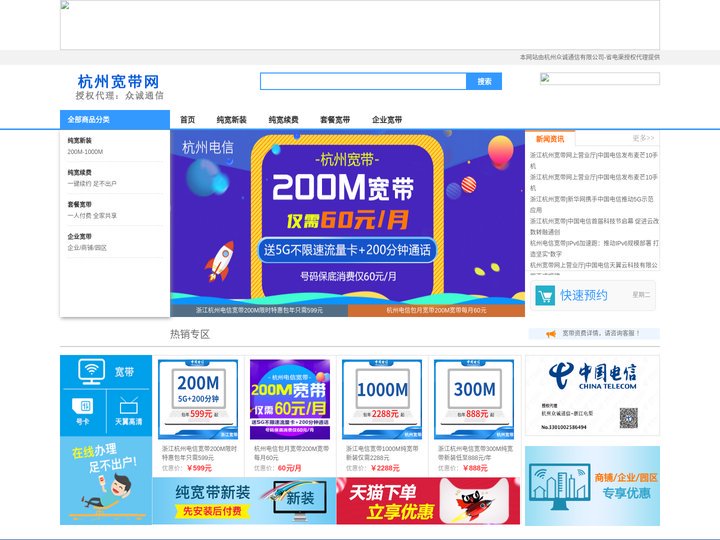Viewport: 720px width, 540px height.
Task: Click the ¥599元 discount price
Action: 199,468
